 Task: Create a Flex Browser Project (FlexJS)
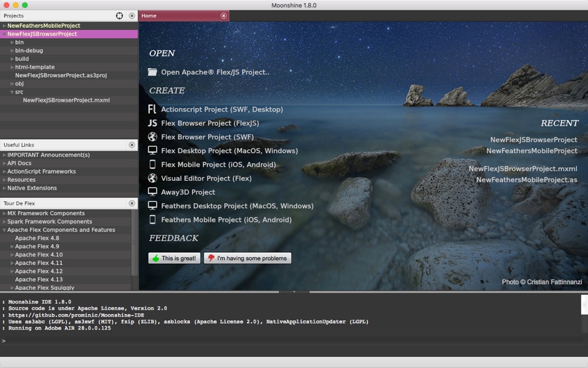(210, 123)
